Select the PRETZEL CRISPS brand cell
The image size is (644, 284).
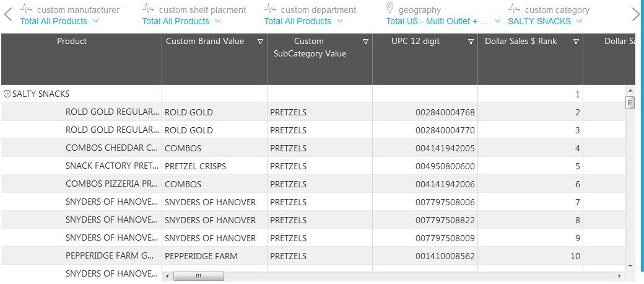[195, 166]
